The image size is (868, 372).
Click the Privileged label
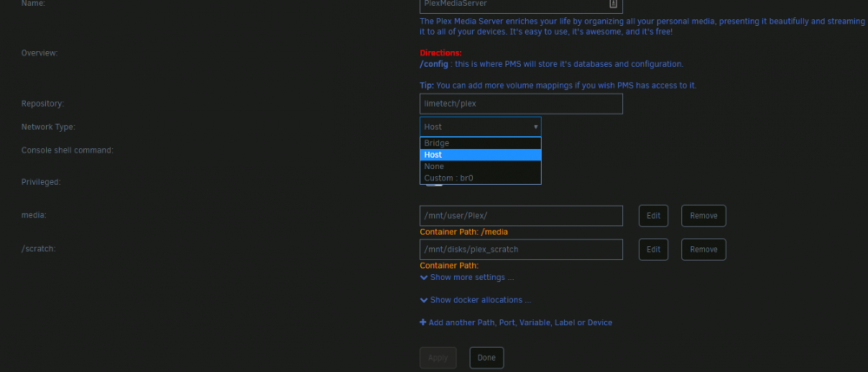[x=41, y=181]
